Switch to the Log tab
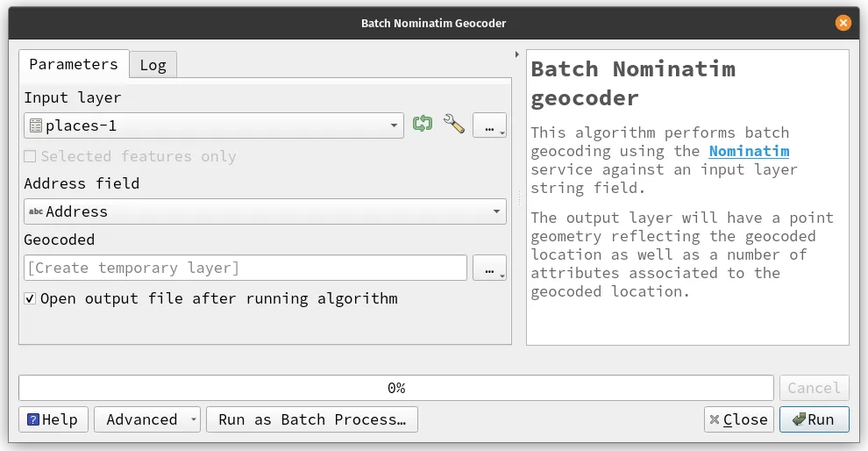868x451 pixels. [x=153, y=65]
